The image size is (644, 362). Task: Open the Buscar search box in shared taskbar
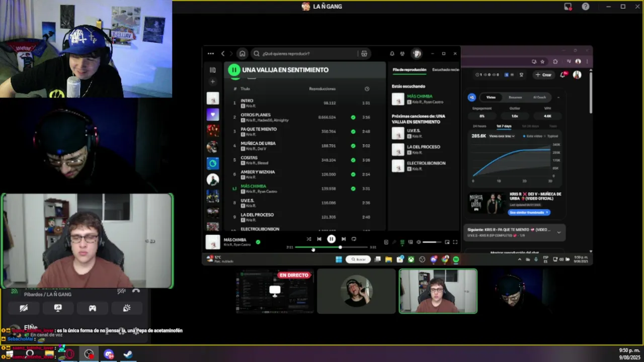358,259
